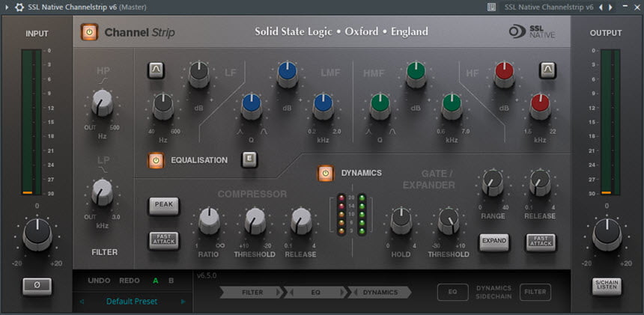Click the LMF gain dB knob
This screenshot has width=644, height=315.
click(x=288, y=74)
